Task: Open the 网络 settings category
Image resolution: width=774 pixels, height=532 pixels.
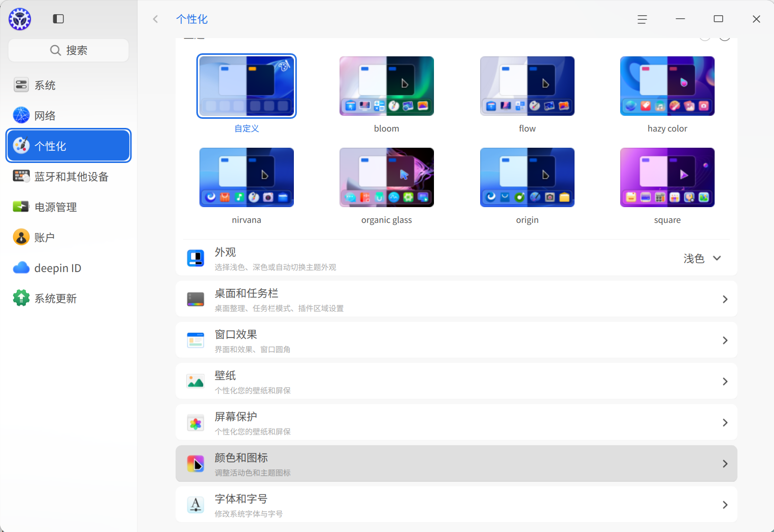Action: (x=69, y=115)
